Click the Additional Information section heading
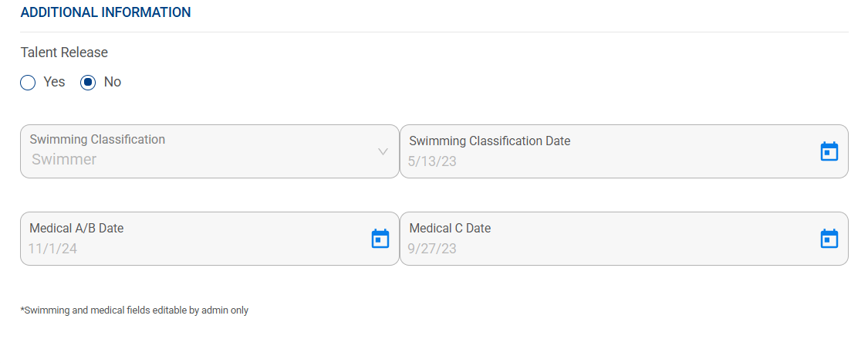The height and width of the screenshot is (363, 868). click(x=106, y=12)
